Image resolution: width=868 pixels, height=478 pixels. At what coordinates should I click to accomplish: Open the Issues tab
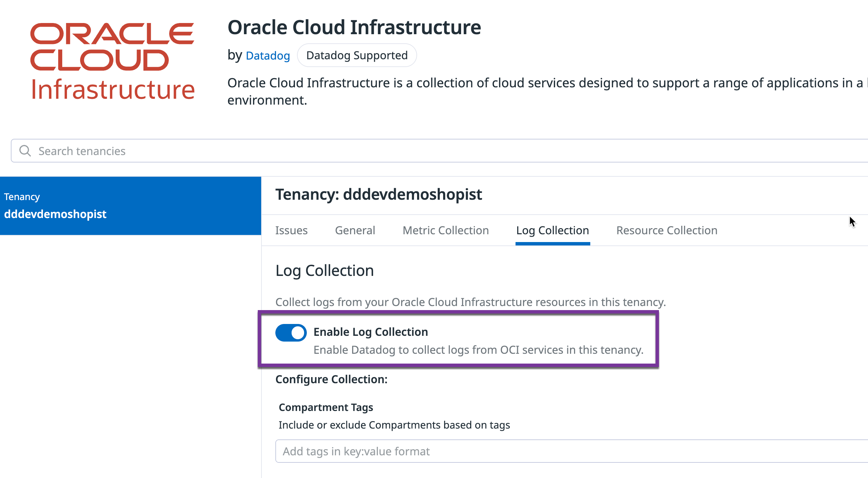pos(291,231)
